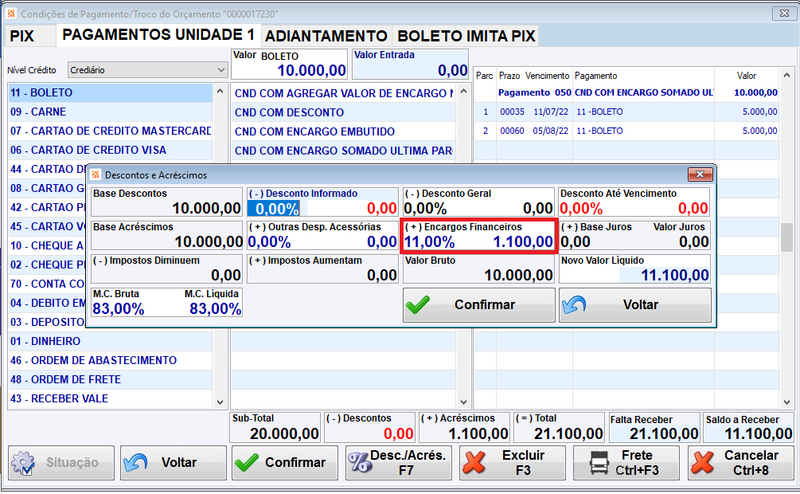Select 01 - DINHEIRO payment type

(110, 341)
